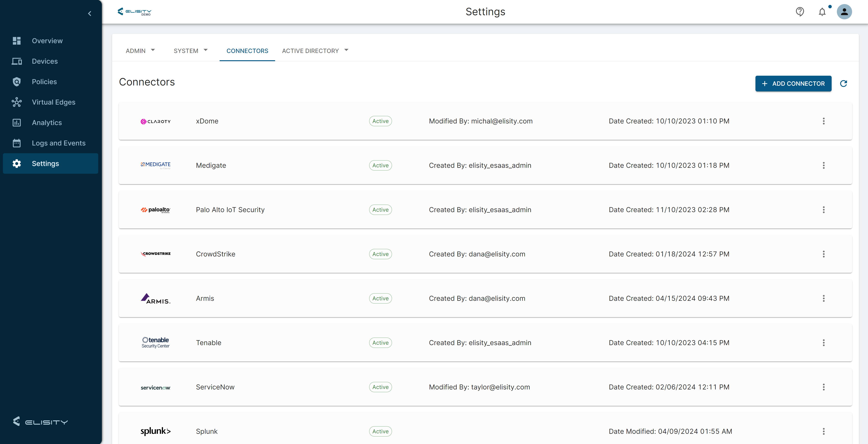The image size is (868, 444).
Task: Open the Policies page
Action: click(44, 82)
